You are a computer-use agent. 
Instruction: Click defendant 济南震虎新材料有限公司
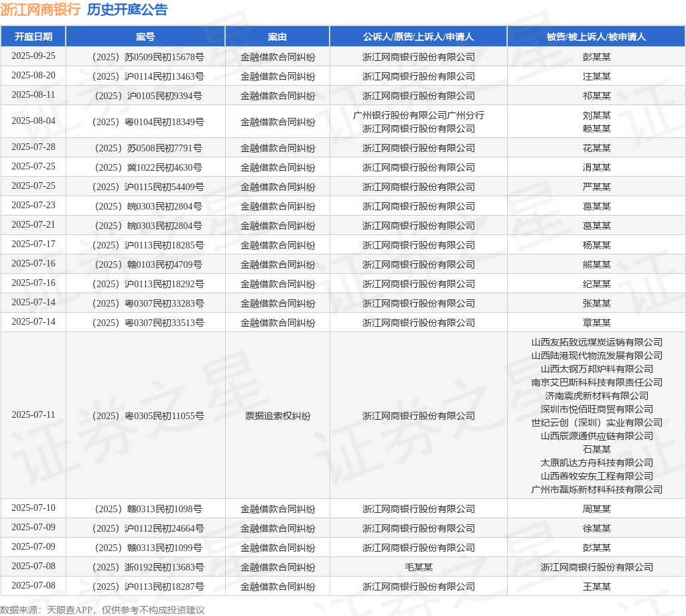[597, 396]
